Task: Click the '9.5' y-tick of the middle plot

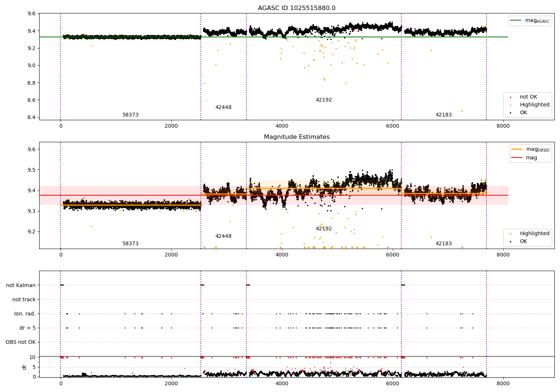Action: [32, 170]
